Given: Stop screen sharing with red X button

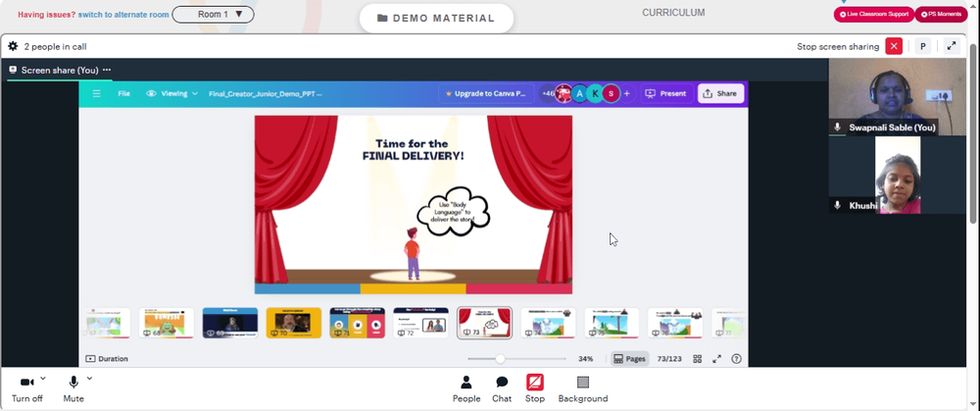Looking at the screenshot, I should click(x=894, y=46).
